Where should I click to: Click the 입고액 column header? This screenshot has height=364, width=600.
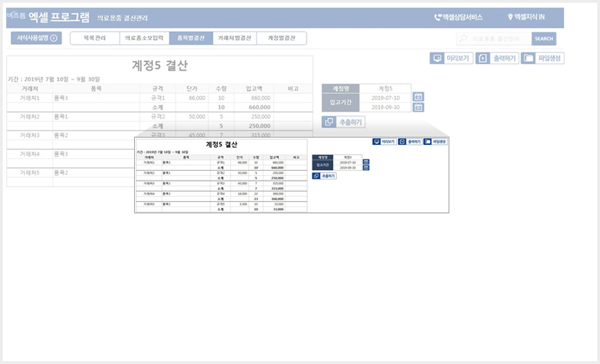254,88
